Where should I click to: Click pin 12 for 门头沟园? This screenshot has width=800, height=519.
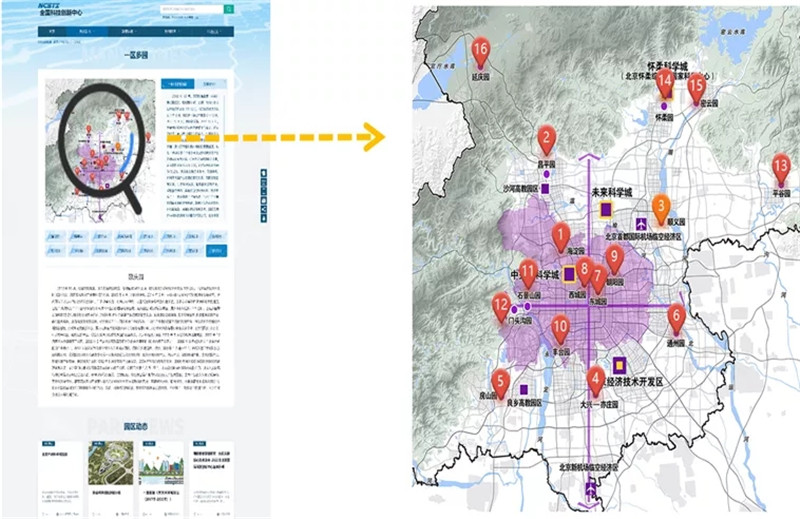(x=501, y=308)
